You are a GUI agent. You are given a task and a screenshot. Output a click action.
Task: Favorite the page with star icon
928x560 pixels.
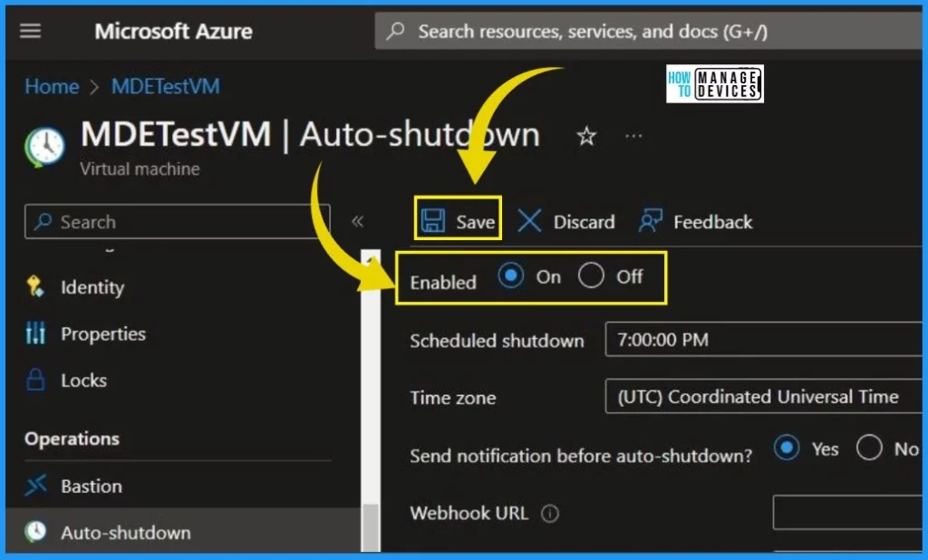tap(587, 137)
